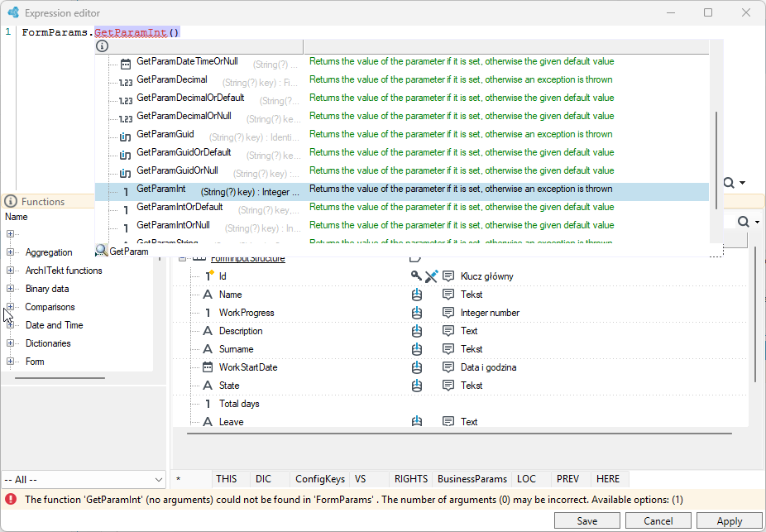Click the data binding icon in the Description row

417,331
